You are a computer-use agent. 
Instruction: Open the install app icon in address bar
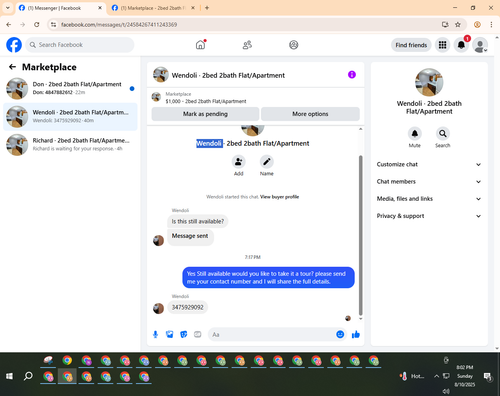point(445,24)
